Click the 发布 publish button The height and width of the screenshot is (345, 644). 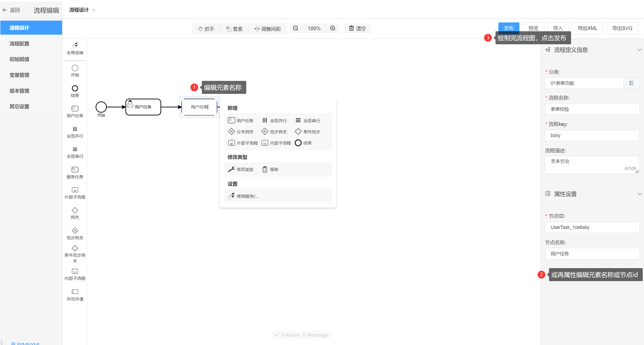tap(508, 28)
